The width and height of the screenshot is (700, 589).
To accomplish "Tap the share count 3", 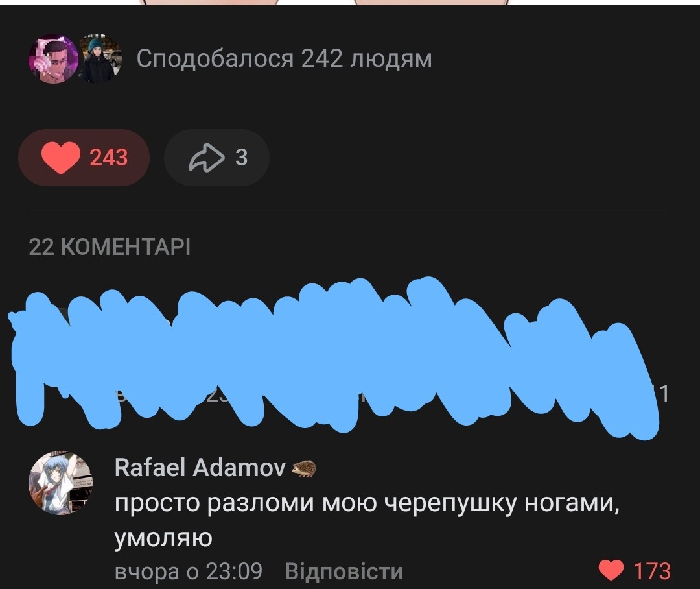I will click(x=241, y=158).
